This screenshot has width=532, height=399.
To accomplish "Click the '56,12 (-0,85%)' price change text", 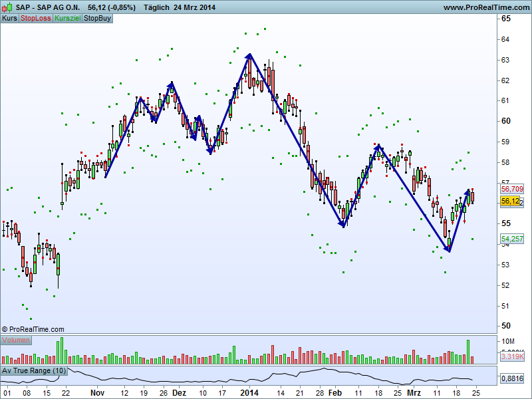I will point(111,7).
